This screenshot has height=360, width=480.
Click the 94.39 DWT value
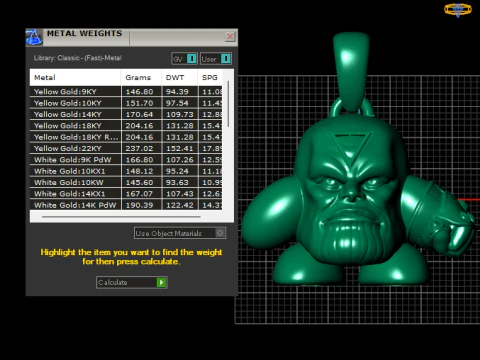[177, 92]
